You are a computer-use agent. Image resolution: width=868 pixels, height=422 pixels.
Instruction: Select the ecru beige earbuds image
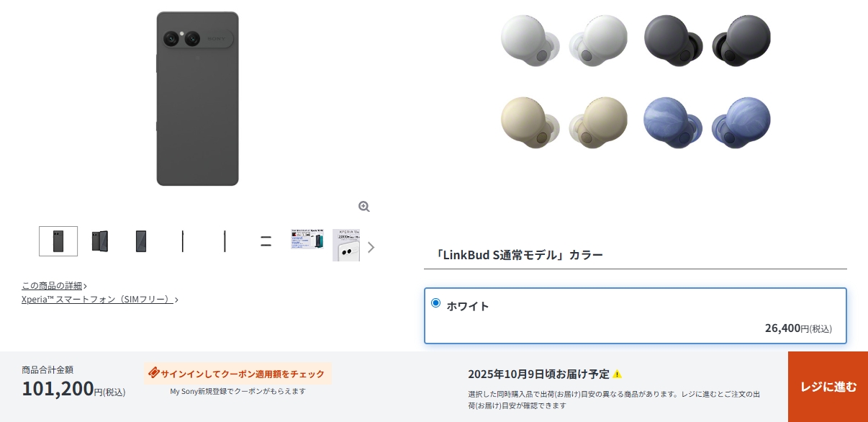click(x=564, y=123)
